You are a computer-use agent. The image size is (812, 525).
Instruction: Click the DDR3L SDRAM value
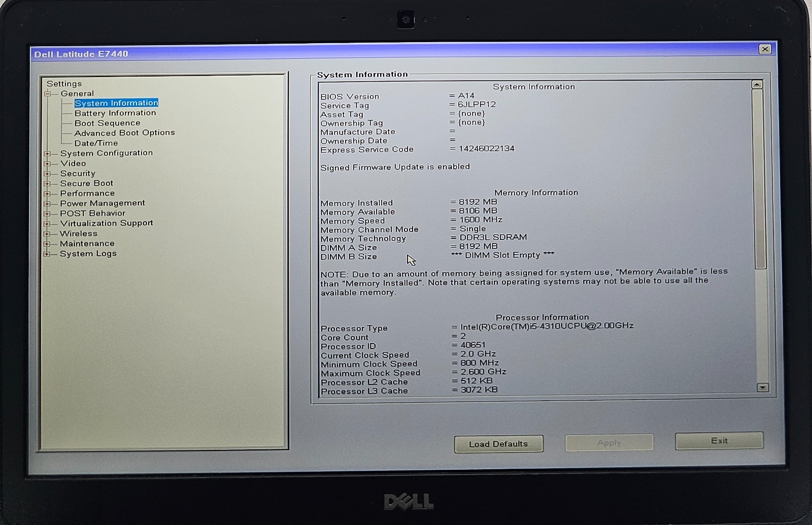click(x=493, y=237)
